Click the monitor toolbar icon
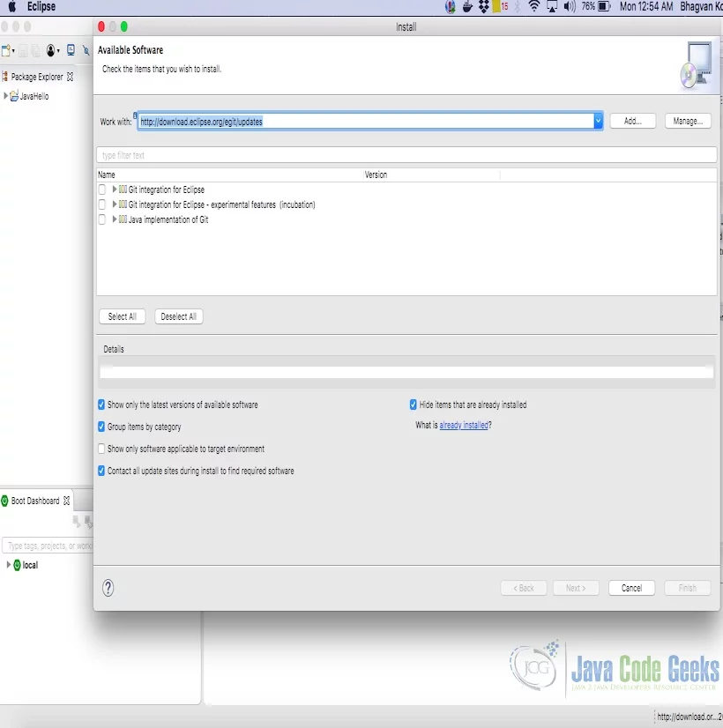Screen dimensions: 723x728 point(71,49)
